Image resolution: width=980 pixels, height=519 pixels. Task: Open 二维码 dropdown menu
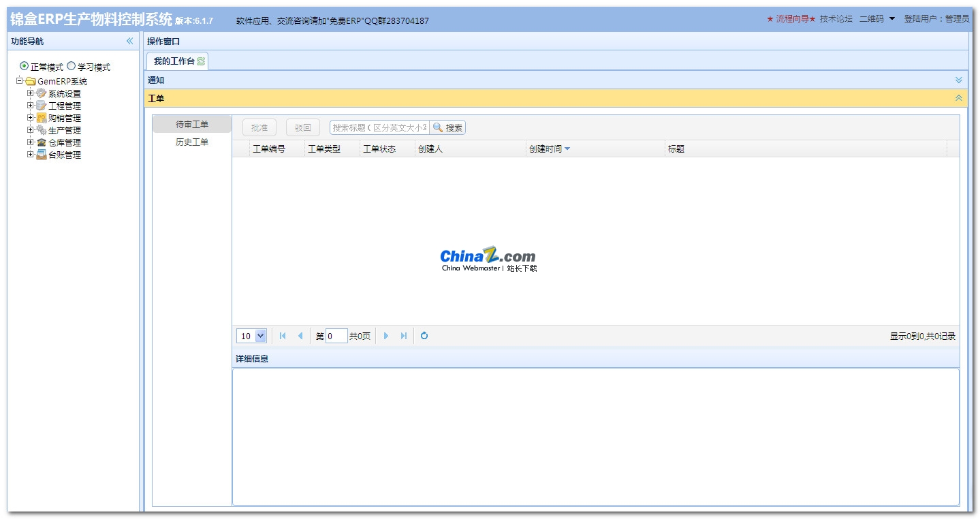tap(877, 19)
